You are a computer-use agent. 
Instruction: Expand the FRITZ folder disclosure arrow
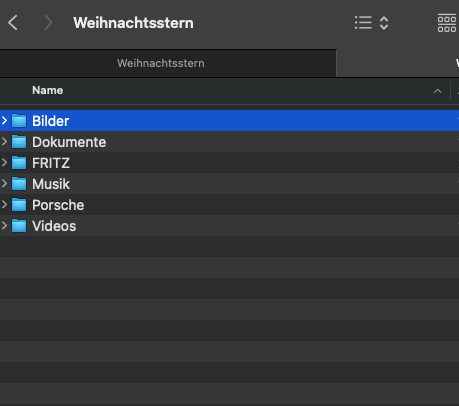pyautogui.click(x=4, y=162)
